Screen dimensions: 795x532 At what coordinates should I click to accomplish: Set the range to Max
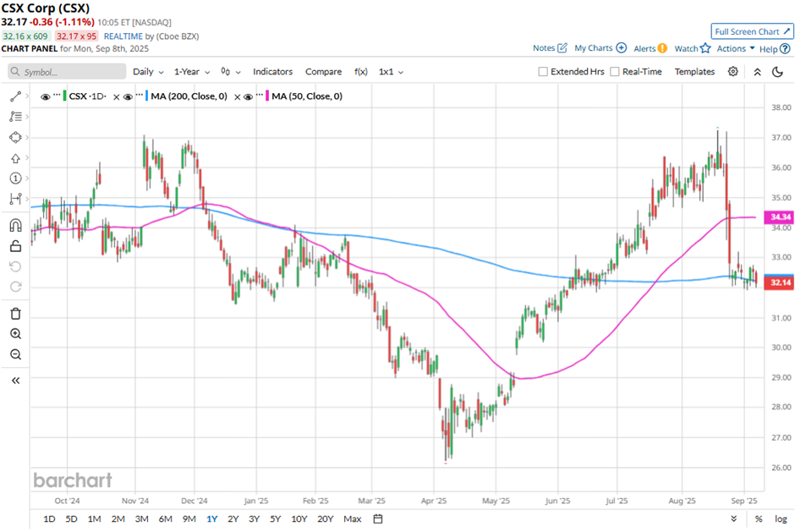pos(353,518)
